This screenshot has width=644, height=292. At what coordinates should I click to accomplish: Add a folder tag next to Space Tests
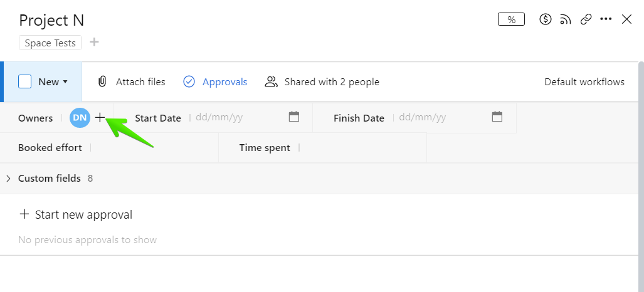[94, 43]
